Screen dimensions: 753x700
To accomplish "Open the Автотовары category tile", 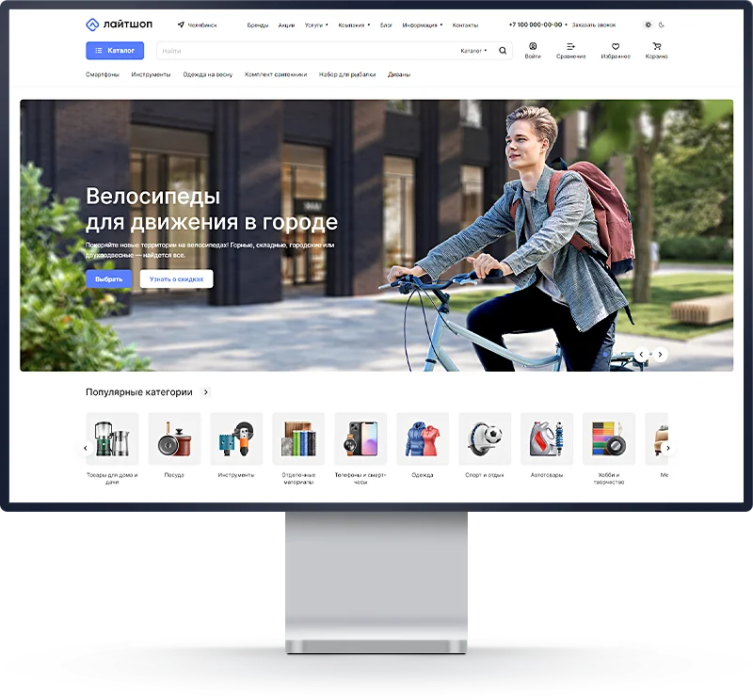I will tap(546, 438).
